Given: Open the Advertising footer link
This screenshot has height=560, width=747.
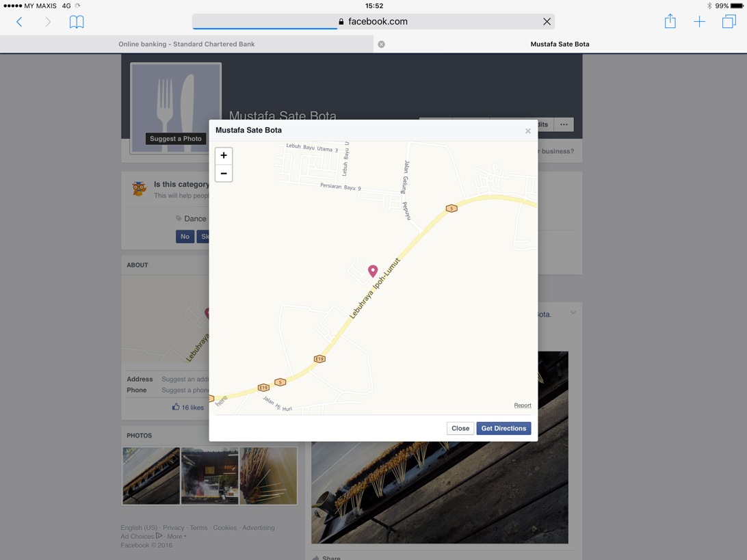Looking at the screenshot, I should (258, 528).
